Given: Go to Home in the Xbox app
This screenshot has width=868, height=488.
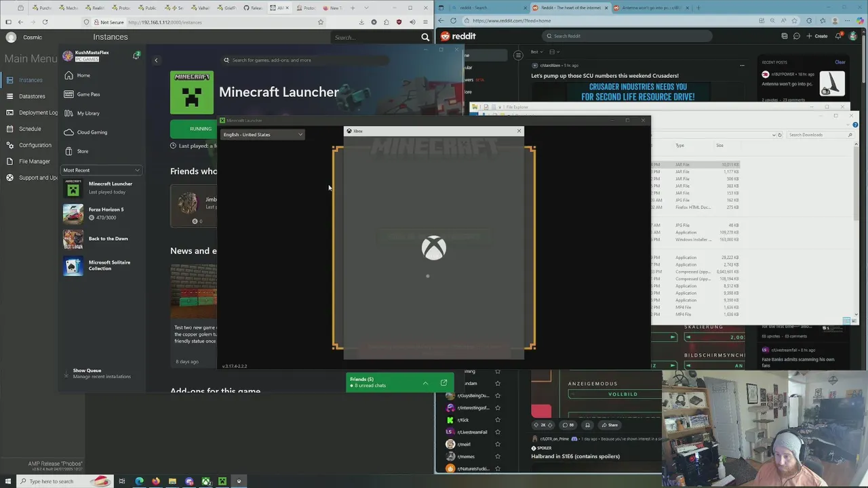Looking at the screenshot, I should click(x=102, y=75).
